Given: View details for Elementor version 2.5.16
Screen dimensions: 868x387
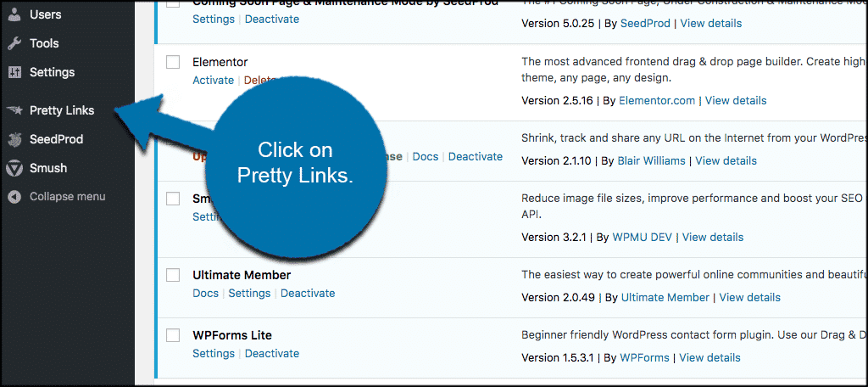Looking at the screenshot, I should click(x=736, y=100).
